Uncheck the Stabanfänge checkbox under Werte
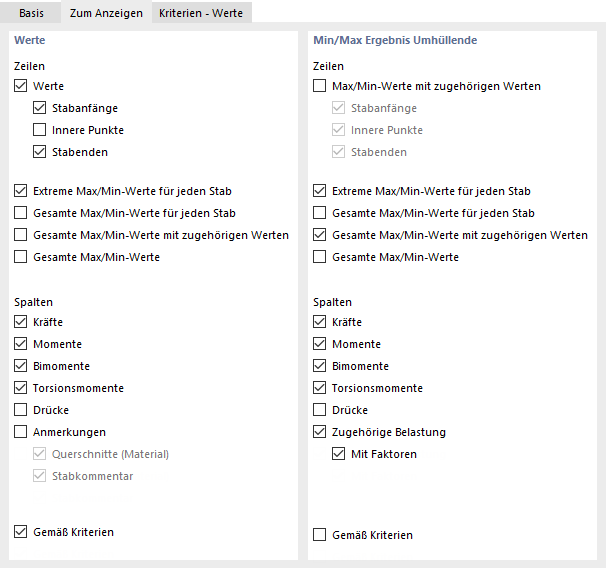The width and height of the screenshot is (606, 568). [x=40, y=108]
